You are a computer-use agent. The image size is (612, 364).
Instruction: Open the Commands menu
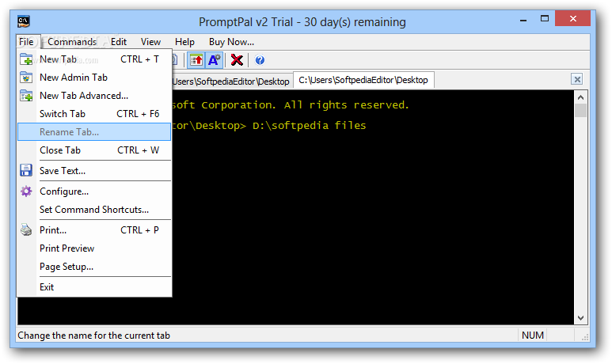tap(72, 42)
